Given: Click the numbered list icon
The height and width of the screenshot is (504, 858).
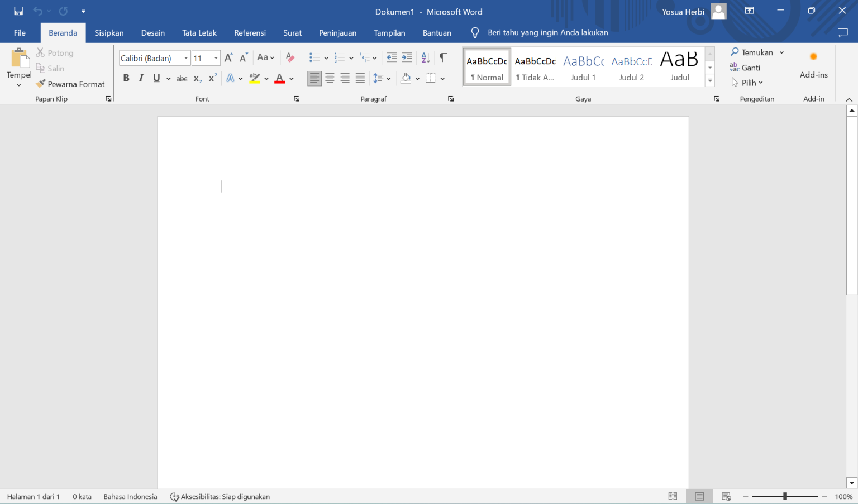Looking at the screenshot, I should point(340,57).
